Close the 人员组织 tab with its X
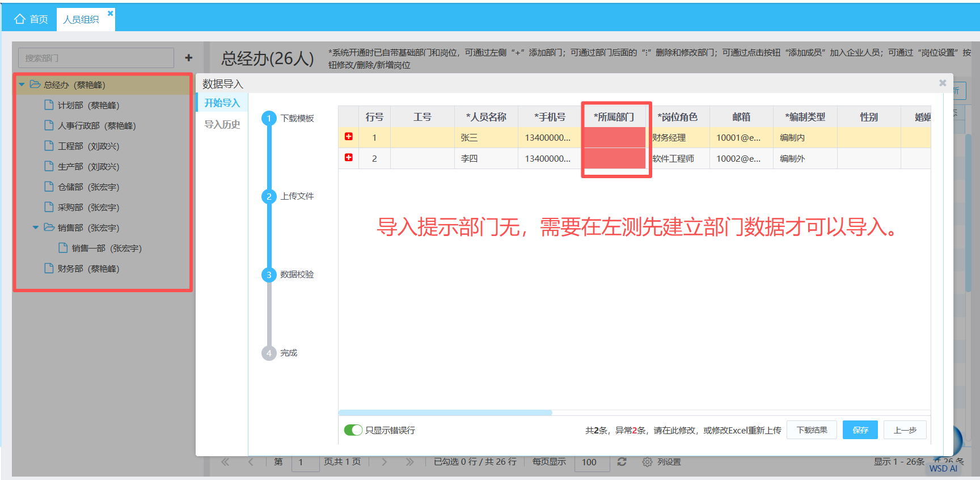The height and width of the screenshot is (480, 980). tap(111, 13)
